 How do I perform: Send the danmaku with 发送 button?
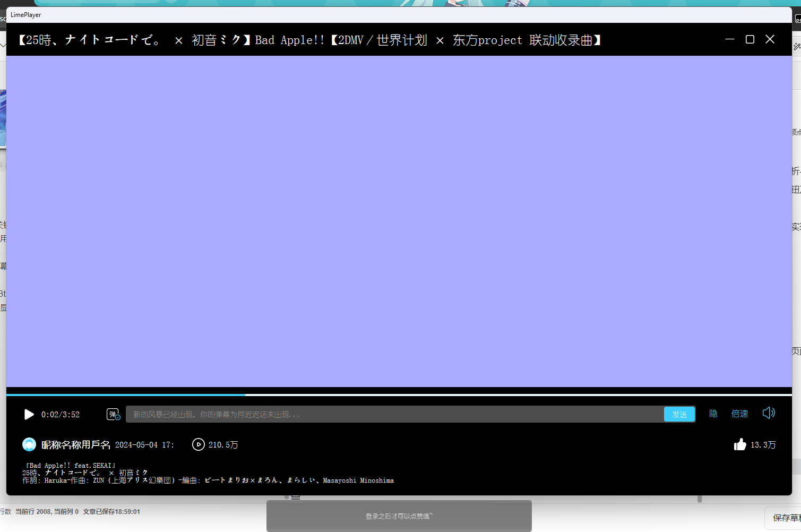point(679,414)
